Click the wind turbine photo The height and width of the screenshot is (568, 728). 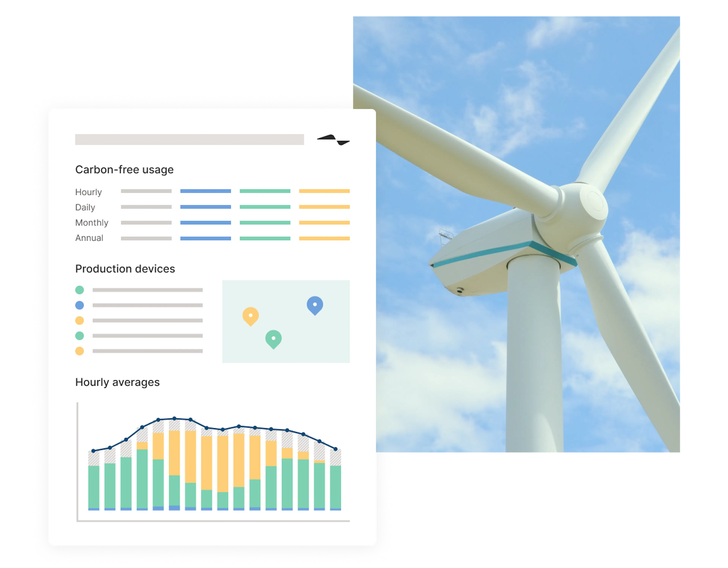(x=528, y=234)
